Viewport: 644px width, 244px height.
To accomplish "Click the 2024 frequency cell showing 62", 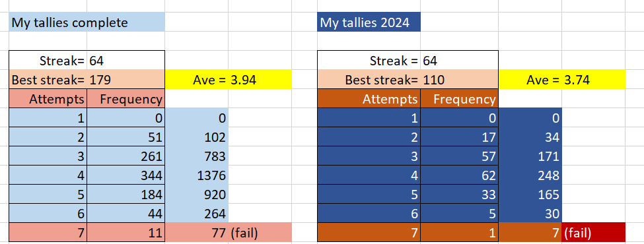I will coord(459,175).
